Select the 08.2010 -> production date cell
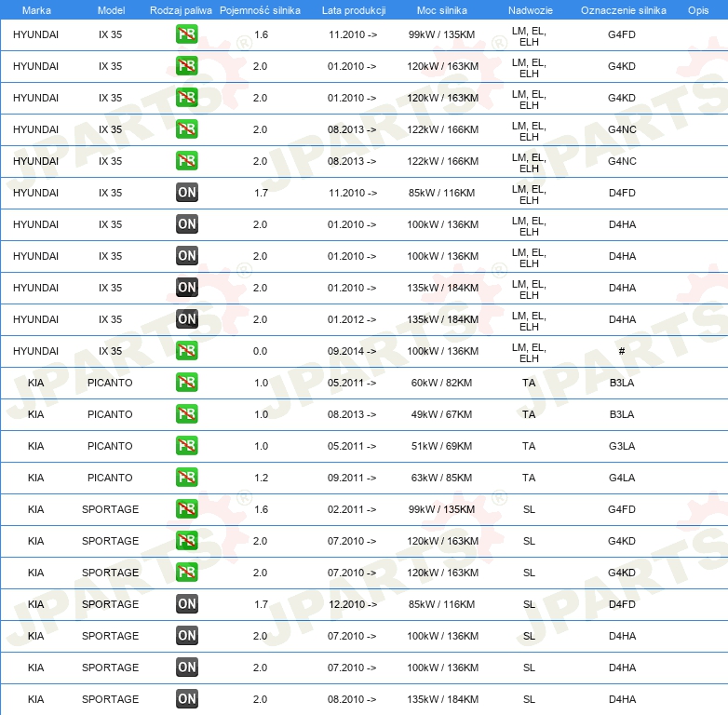Image resolution: width=728 pixels, height=715 pixels. [x=352, y=699]
